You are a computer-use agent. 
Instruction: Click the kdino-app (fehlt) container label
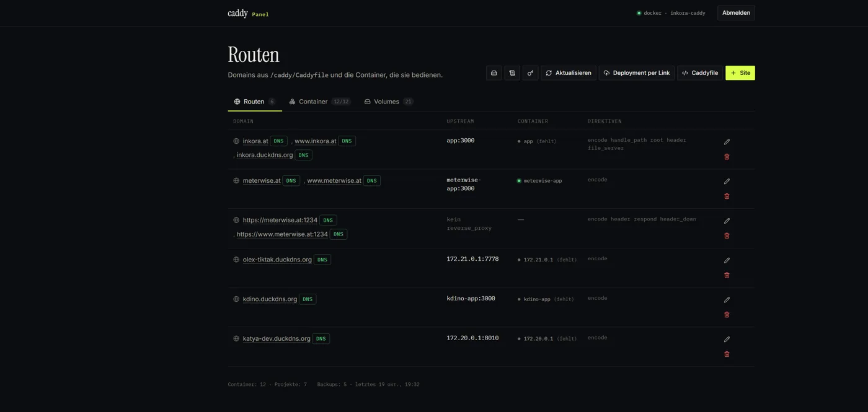tap(546, 299)
